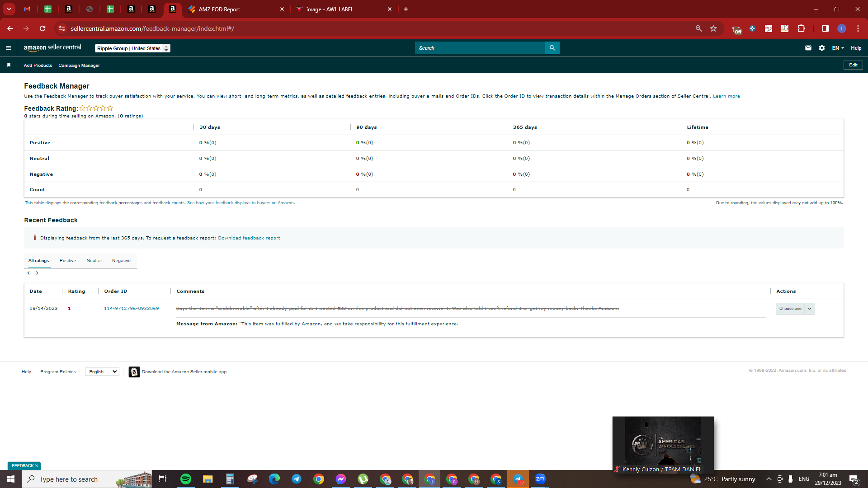This screenshot has height=488, width=868.
Task: Open the messages envelope icon
Action: point(808,48)
